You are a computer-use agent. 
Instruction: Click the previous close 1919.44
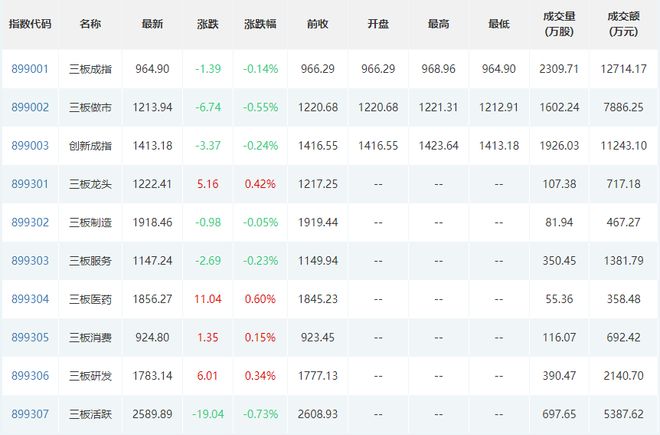click(317, 222)
